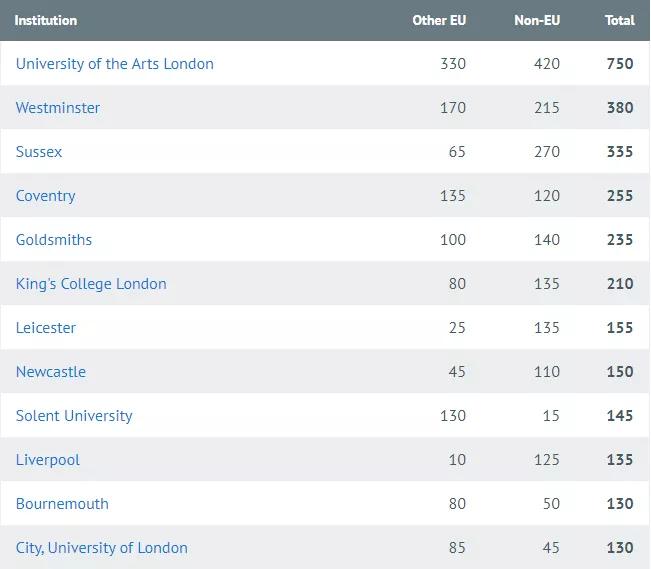Select the Coventry institution link

coord(45,196)
